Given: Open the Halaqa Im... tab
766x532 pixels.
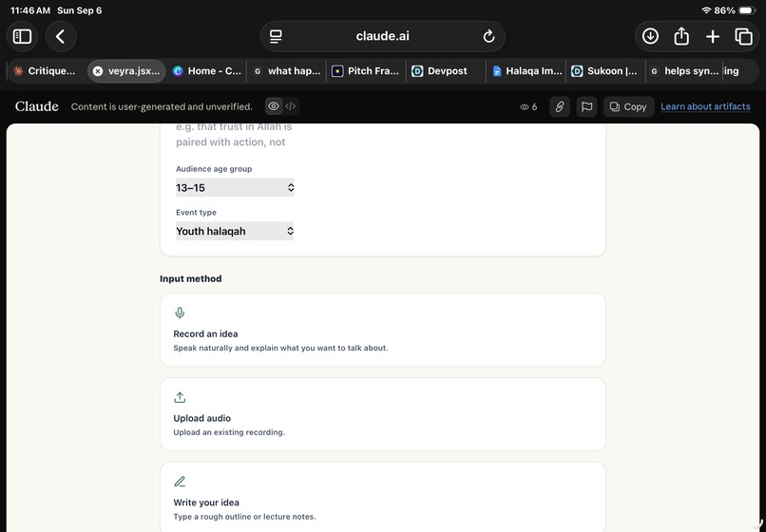Looking at the screenshot, I should click(527, 71).
